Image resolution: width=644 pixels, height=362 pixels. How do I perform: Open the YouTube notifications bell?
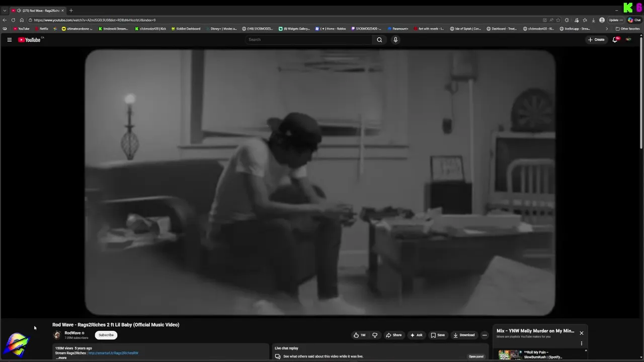click(615, 40)
